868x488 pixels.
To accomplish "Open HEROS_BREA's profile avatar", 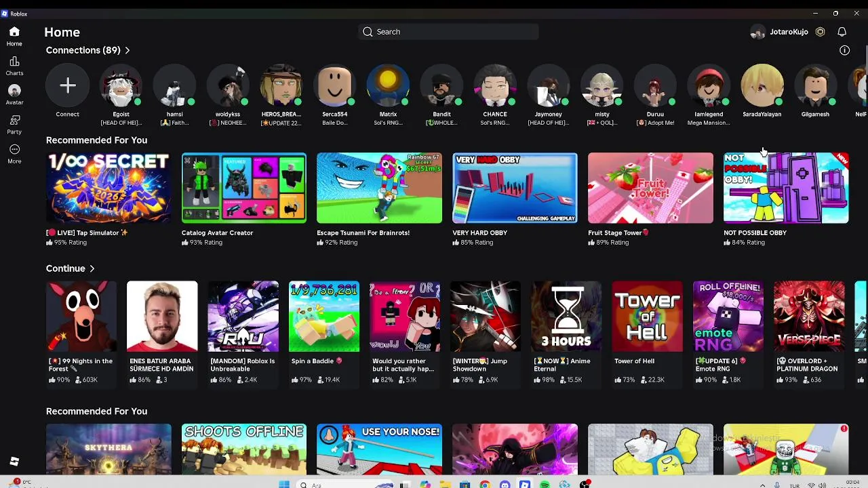I will (x=281, y=85).
